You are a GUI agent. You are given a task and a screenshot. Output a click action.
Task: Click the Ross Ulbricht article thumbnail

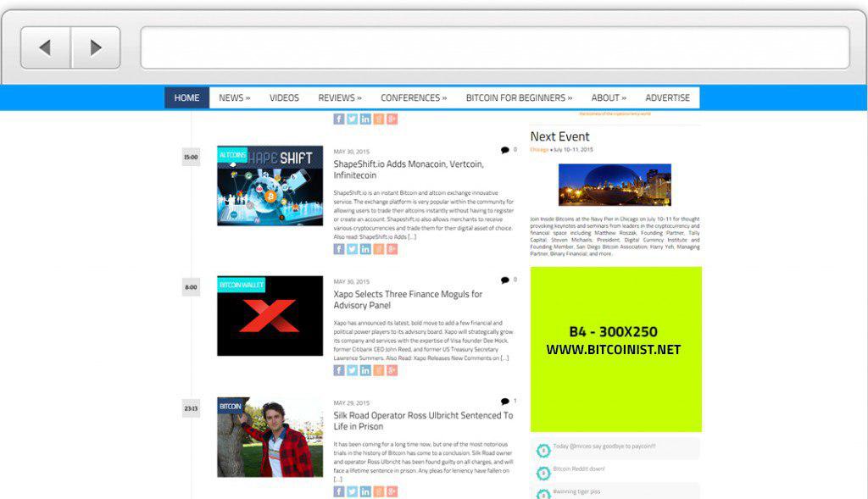[270, 436]
